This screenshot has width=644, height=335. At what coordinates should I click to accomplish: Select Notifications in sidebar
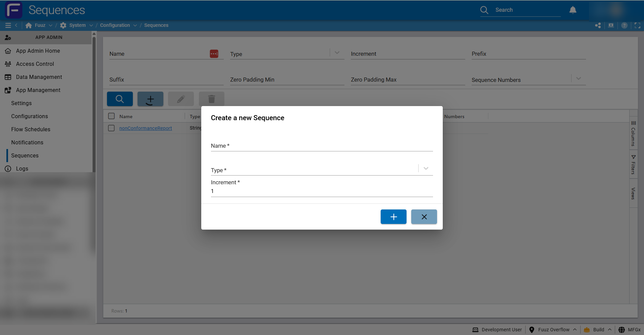click(x=46, y=142)
